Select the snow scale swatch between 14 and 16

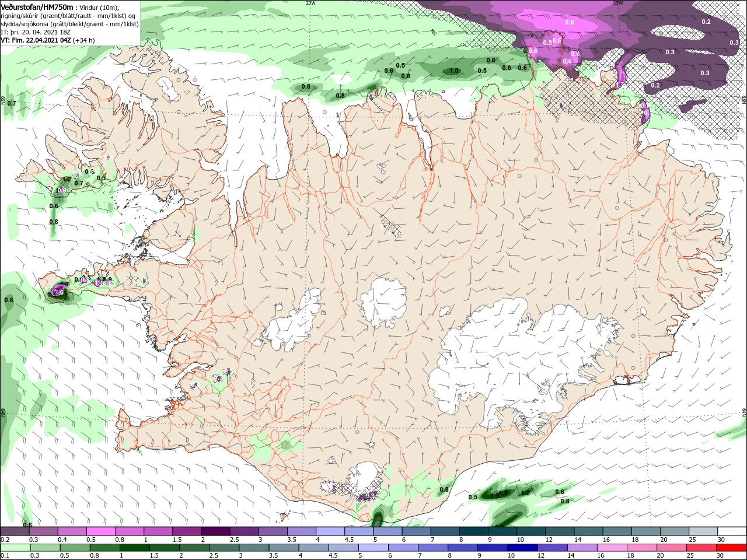coord(588,531)
